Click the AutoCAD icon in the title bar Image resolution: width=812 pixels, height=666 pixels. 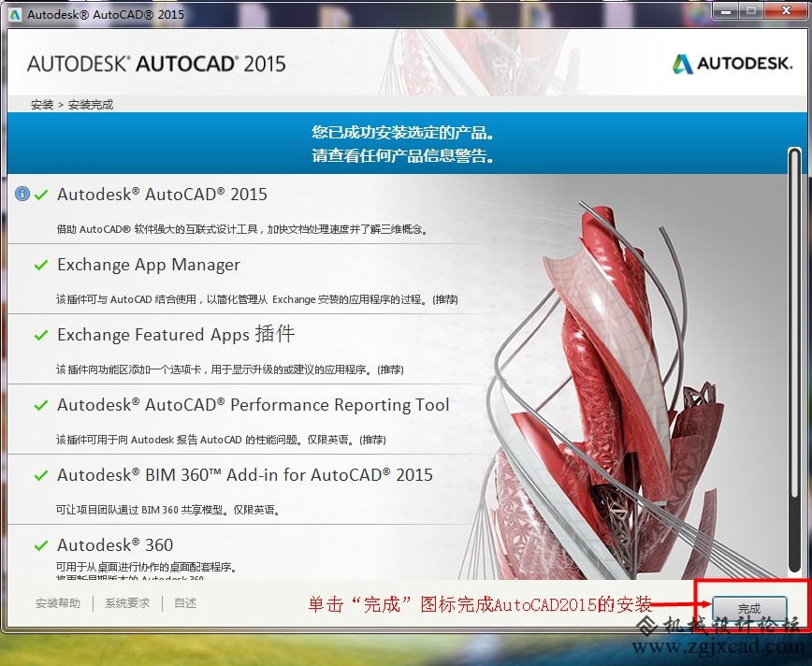click(15, 14)
